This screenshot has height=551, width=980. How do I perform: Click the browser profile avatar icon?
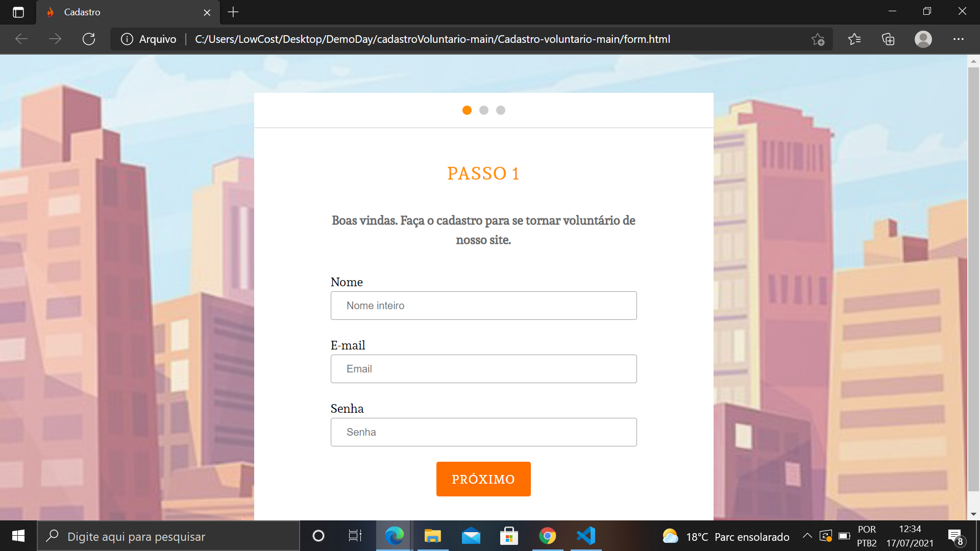(923, 39)
